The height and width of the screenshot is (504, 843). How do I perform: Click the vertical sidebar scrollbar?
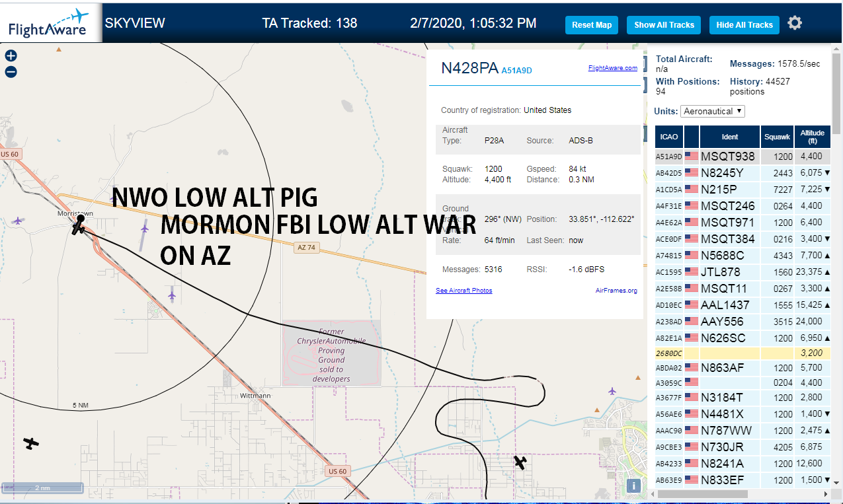[x=837, y=92]
